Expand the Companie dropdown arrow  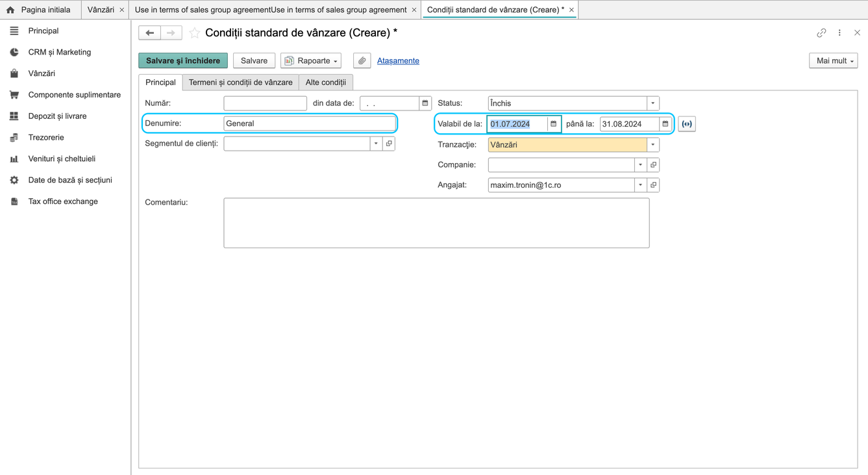pyautogui.click(x=641, y=165)
